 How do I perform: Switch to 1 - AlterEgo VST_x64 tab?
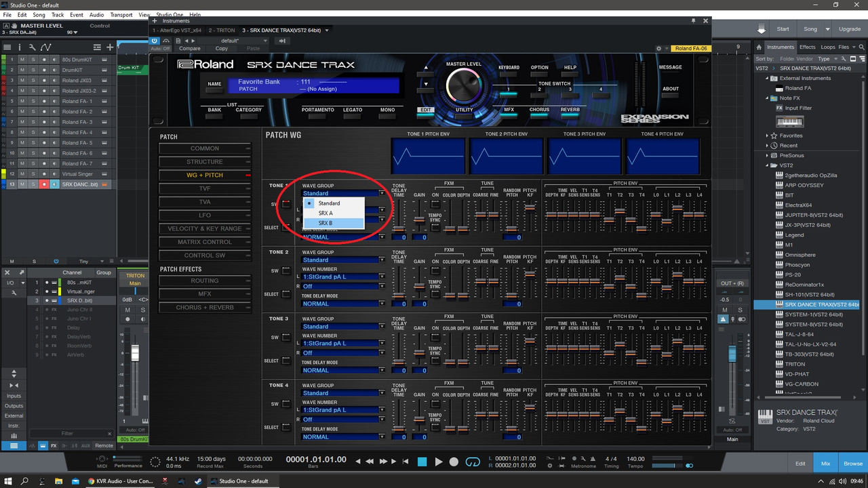pyautogui.click(x=177, y=30)
